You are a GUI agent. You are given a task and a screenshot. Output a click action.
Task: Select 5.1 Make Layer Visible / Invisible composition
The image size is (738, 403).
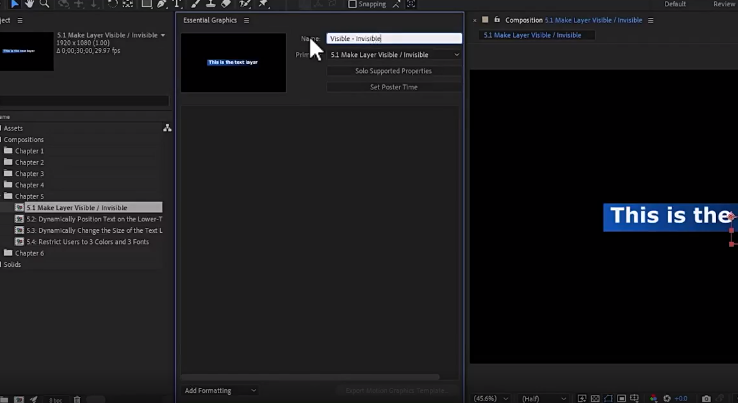88,207
